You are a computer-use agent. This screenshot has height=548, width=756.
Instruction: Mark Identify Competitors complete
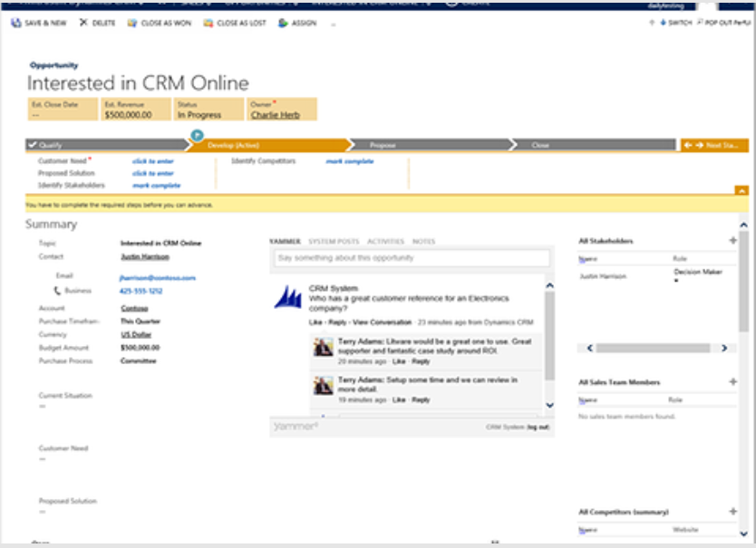tap(350, 161)
